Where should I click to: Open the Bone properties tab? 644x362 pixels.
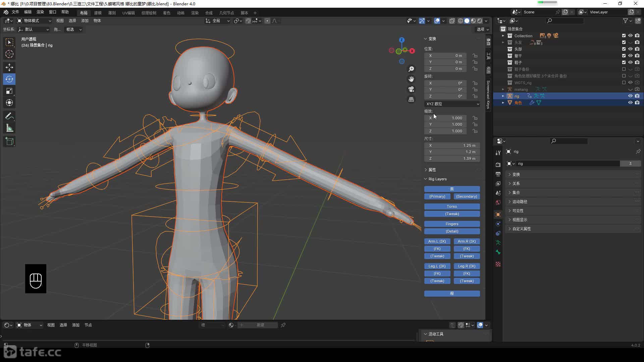[x=498, y=252]
